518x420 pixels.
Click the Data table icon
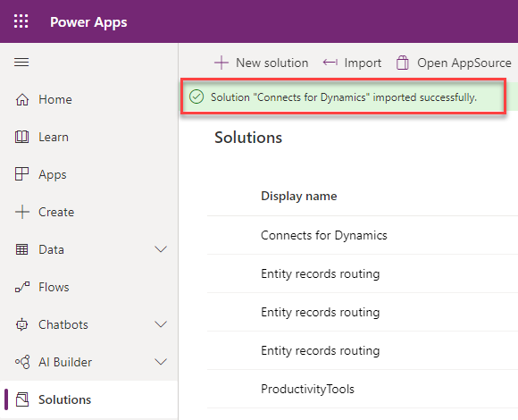tap(22, 249)
